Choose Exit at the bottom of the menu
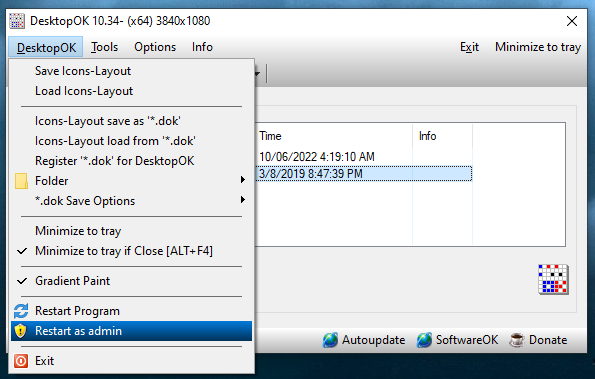Screen dimensions: 595x379 pyautogui.click(x=131, y=361)
